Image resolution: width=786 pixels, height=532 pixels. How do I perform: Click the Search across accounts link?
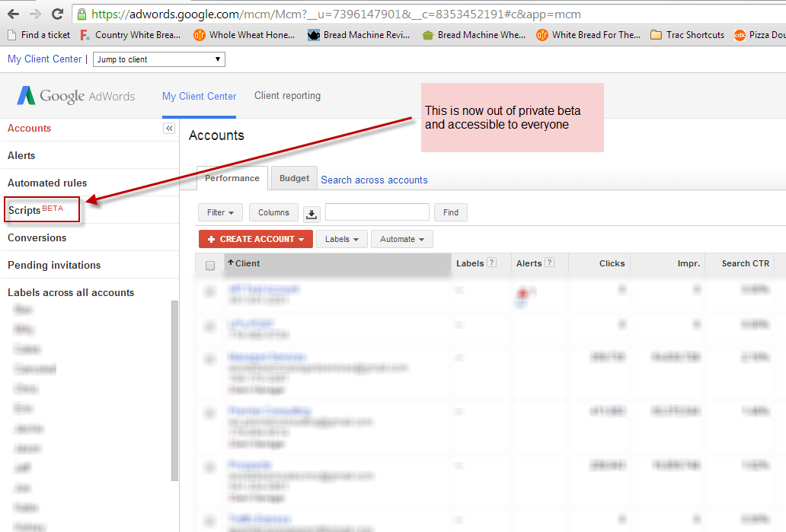point(374,180)
